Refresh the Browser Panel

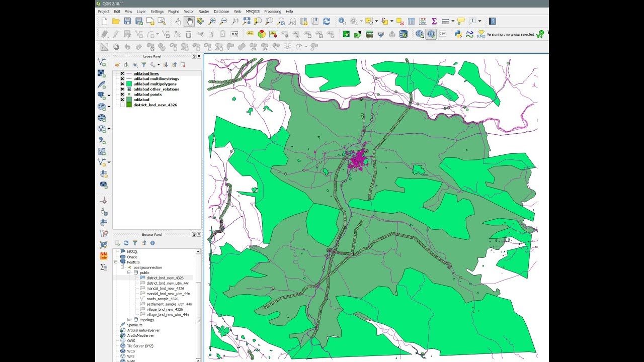(x=126, y=243)
